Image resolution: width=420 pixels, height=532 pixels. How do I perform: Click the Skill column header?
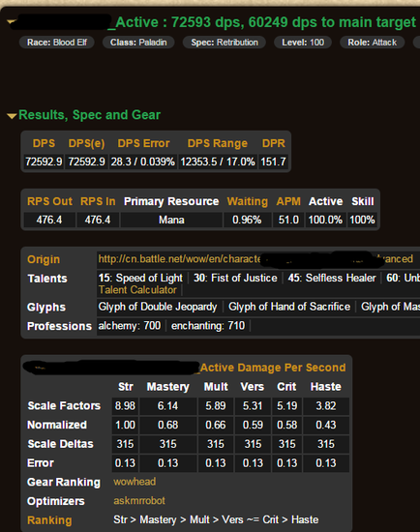pos(363,201)
